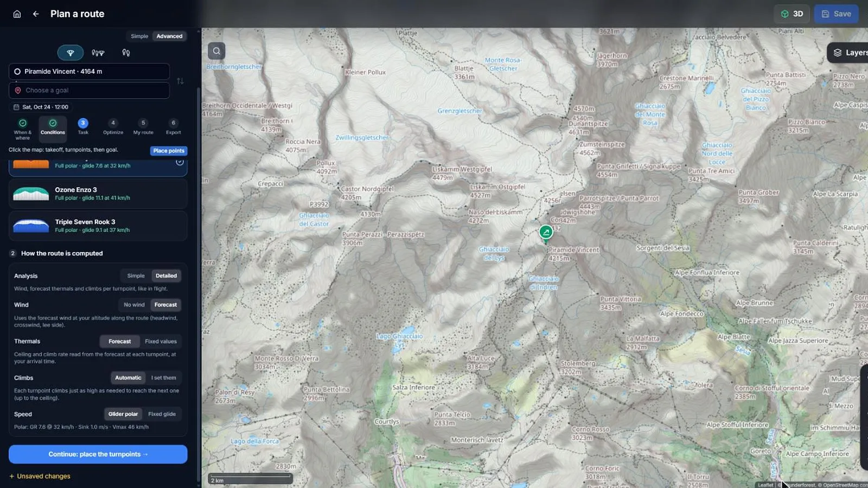Set Wind to No wind

[134, 305]
